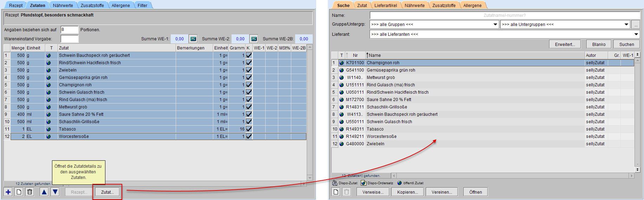Expand the 'alle Untergruppen' dropdown
The image size is (644, 200).
(x=626, y=25)
